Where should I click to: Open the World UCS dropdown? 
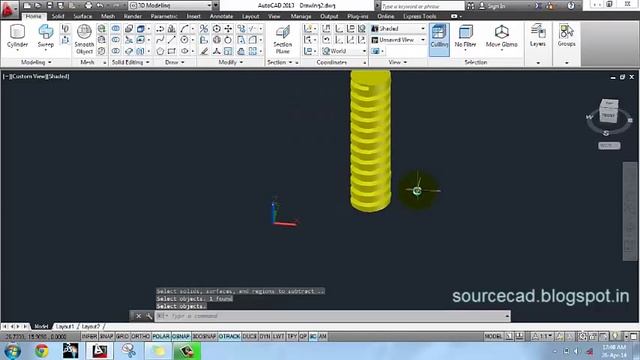point(344,51)
